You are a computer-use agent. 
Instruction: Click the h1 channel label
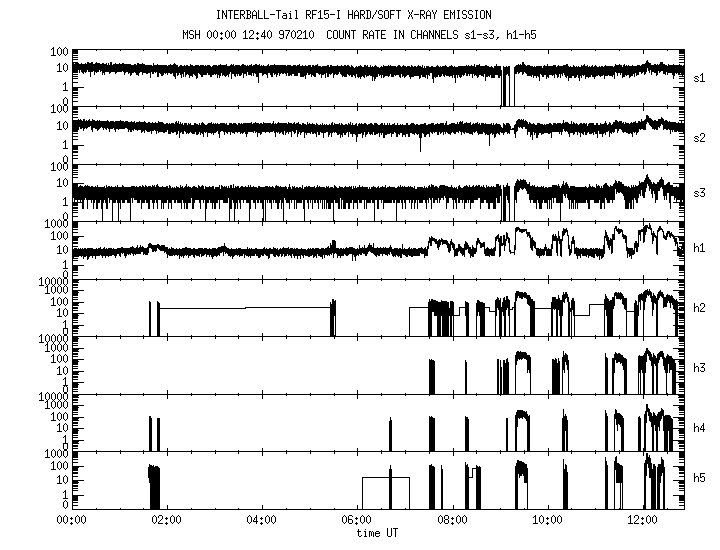(x=699, y=250)
